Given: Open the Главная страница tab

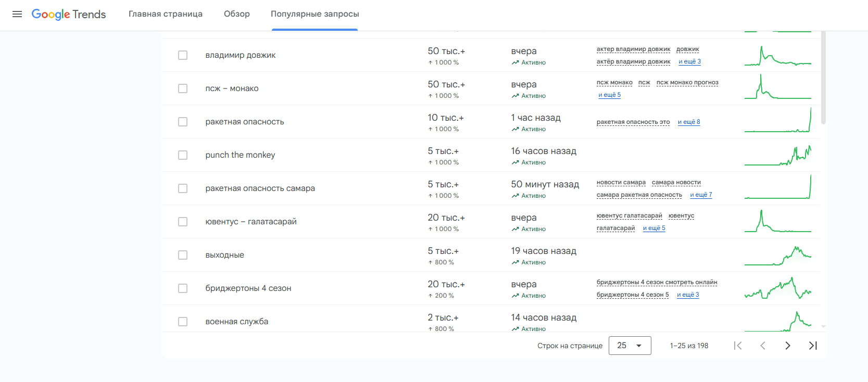Looking at the screenshot, I should click(x=165, y=14).
